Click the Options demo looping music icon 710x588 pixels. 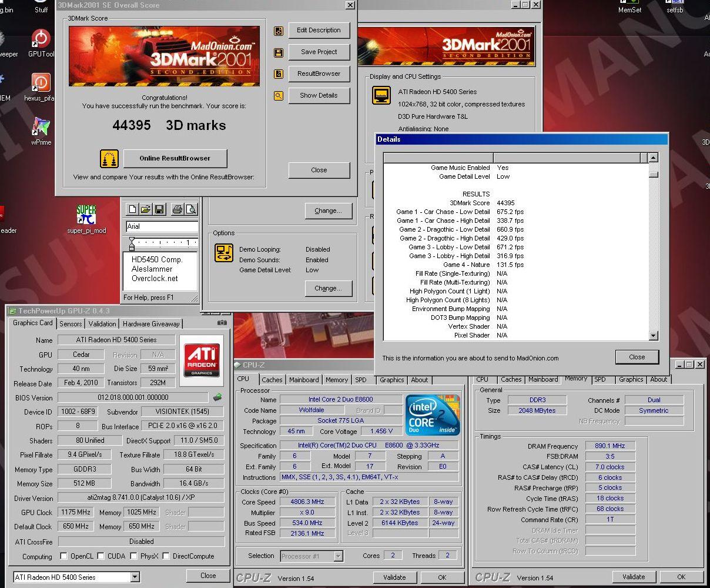click(x=224, y=253)
